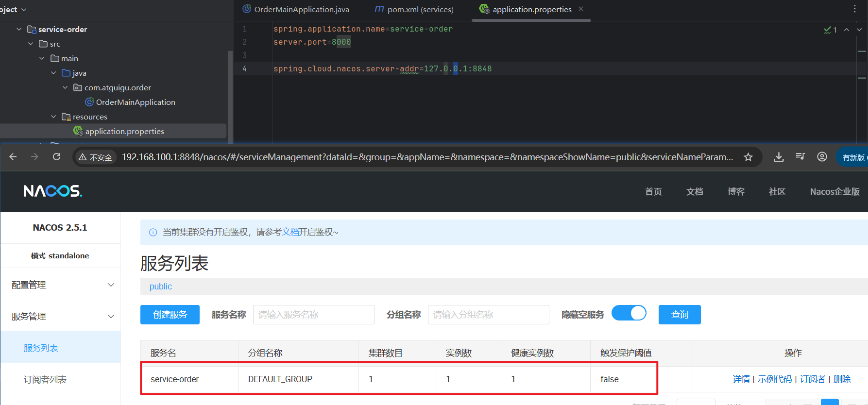The height and width of the screenshot is (405, 868).
Task: Focus the 分组名称 input field
Action: point(489,315)
